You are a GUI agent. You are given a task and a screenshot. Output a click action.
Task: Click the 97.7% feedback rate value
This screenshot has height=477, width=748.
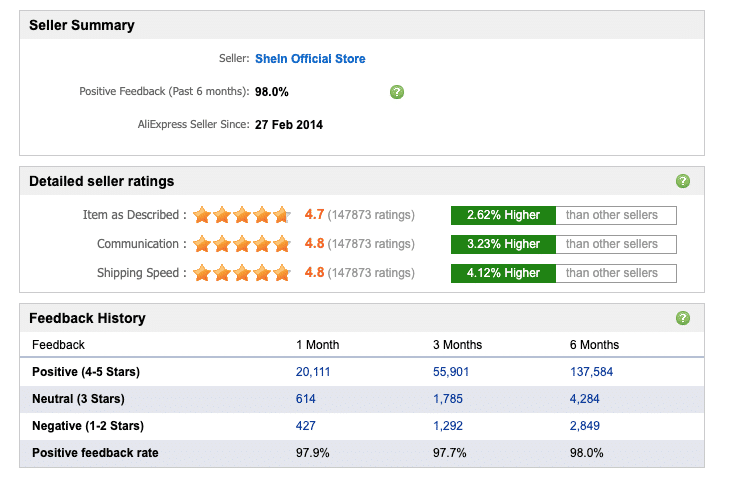tap(449, 453)
